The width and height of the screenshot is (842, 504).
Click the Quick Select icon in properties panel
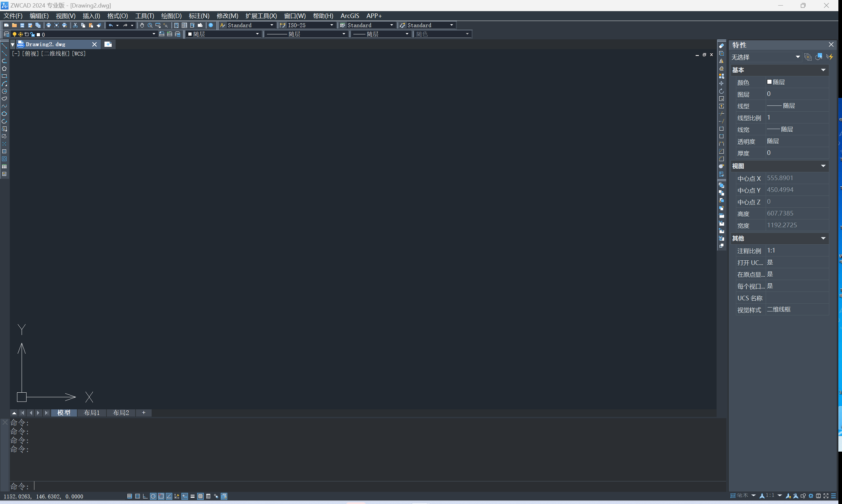[830, 57]
